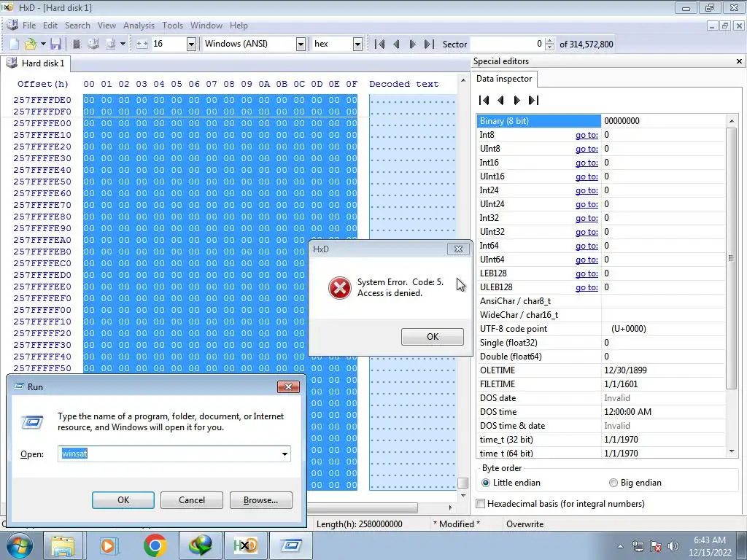Click the hex editor horizontal scrollbar
Viewport: 747px width, 560px height.
363,507
